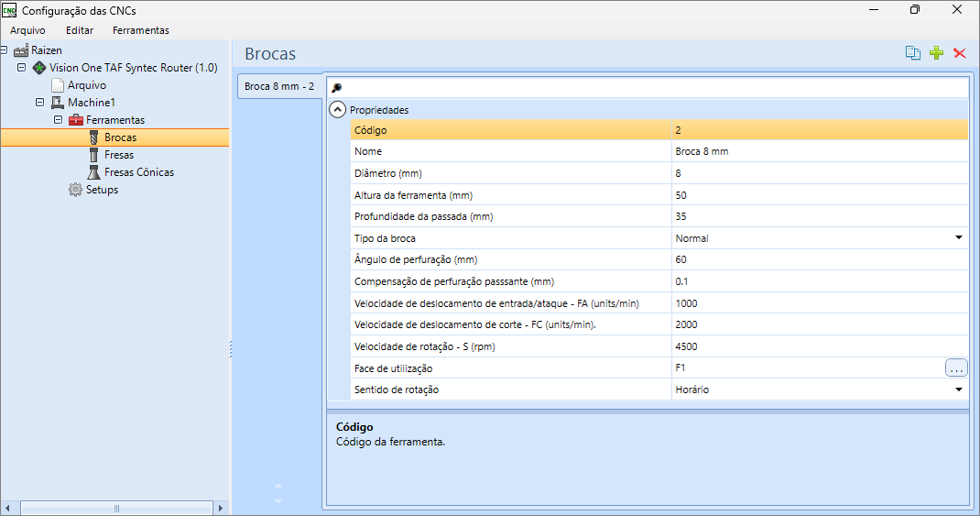Click the Vision One TAF green icon

39,68
